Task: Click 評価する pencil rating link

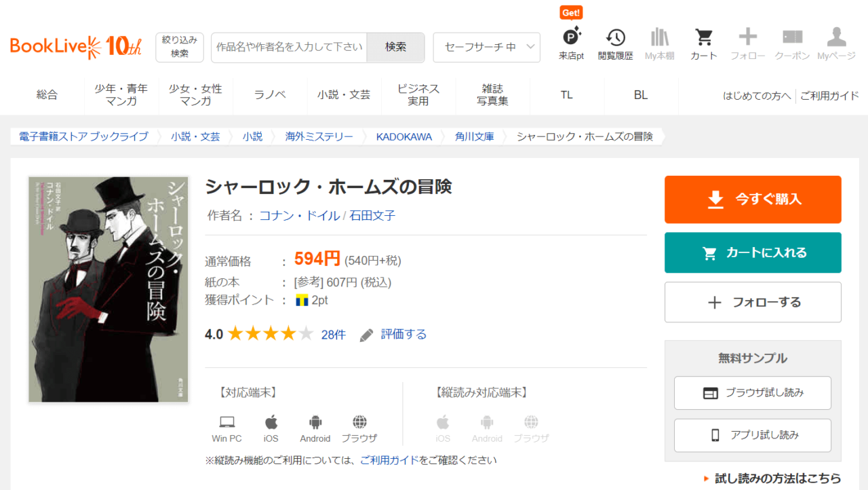Action: 393,335
